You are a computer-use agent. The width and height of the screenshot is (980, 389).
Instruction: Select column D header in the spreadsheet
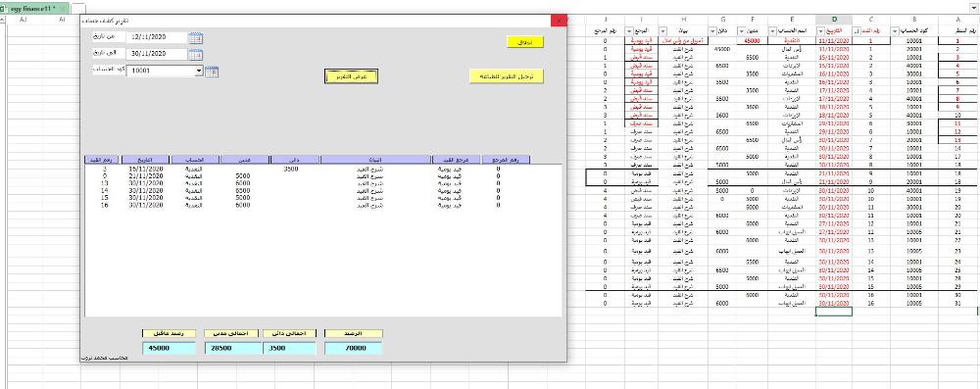coord(834,20)
